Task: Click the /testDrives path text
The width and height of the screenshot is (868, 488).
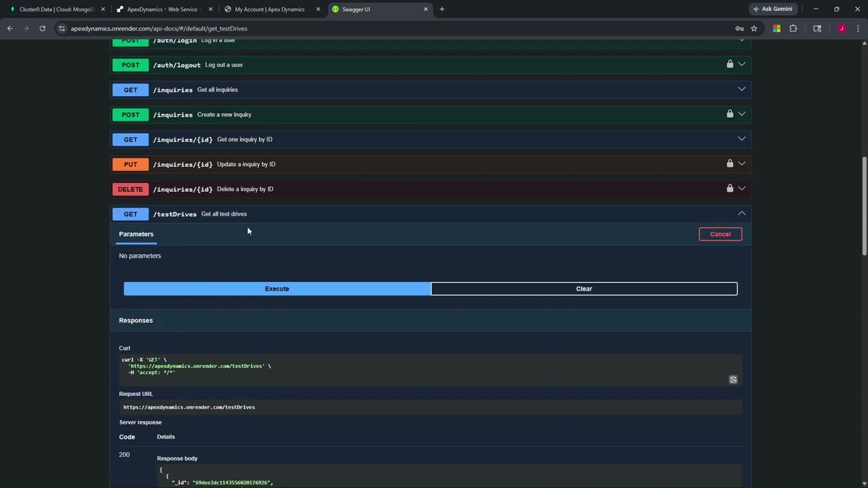Action: click(x=175, y=214)
